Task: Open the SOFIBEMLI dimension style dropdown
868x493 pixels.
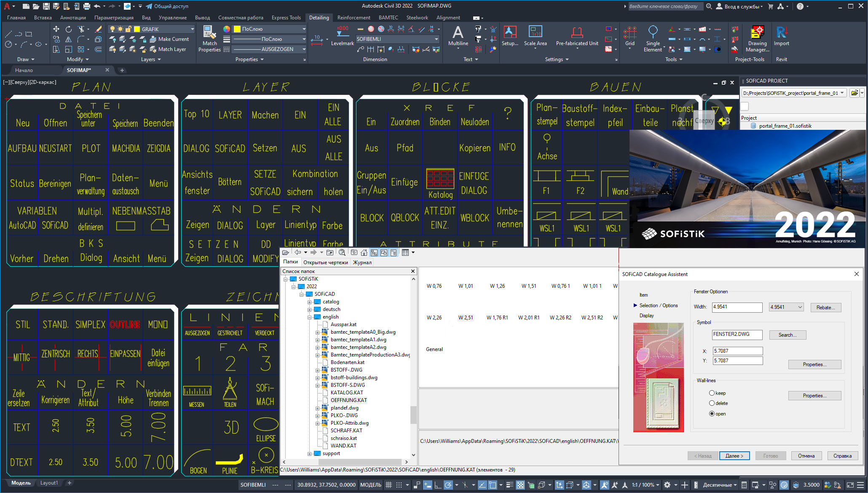Action: [x=436, y=39]
